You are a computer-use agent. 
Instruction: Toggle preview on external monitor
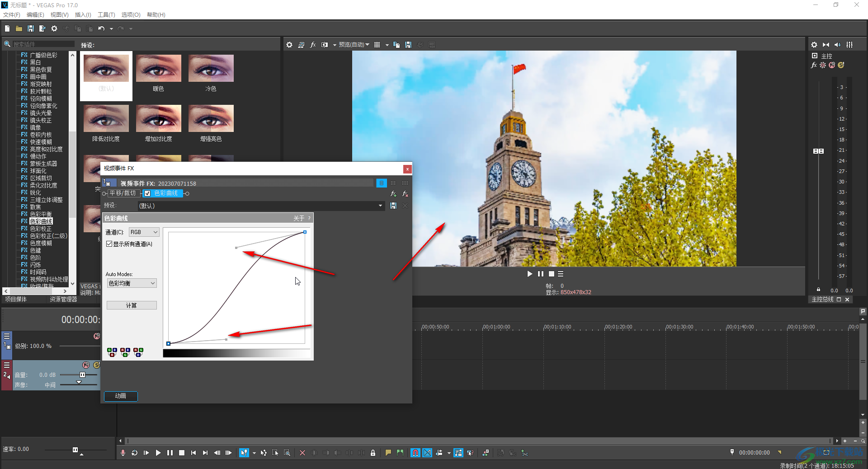tap(301, 45)
